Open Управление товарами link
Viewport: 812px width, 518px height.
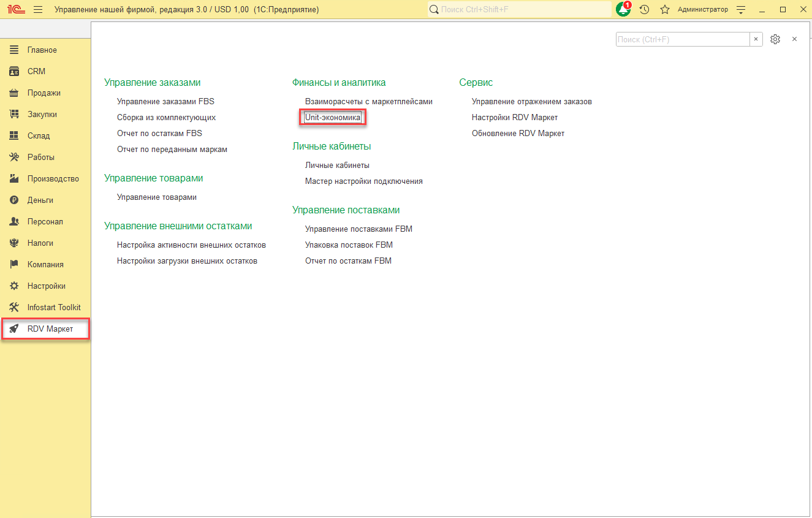[157, 197]
